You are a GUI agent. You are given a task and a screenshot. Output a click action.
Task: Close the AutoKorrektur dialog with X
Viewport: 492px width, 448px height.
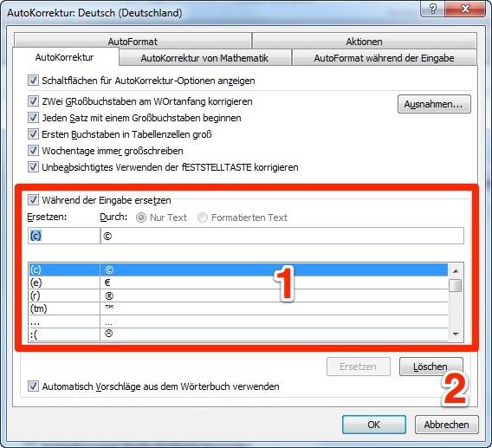pos(465,9)
